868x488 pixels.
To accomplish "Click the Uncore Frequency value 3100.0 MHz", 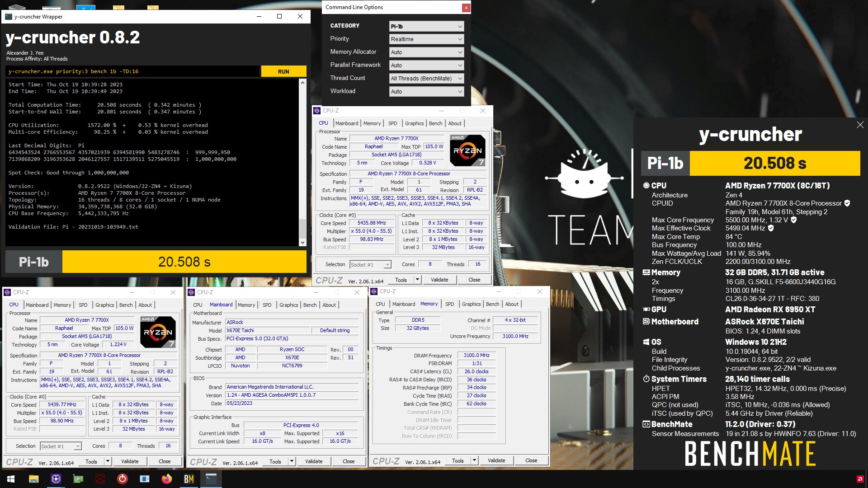I will (x=515, y=336).
